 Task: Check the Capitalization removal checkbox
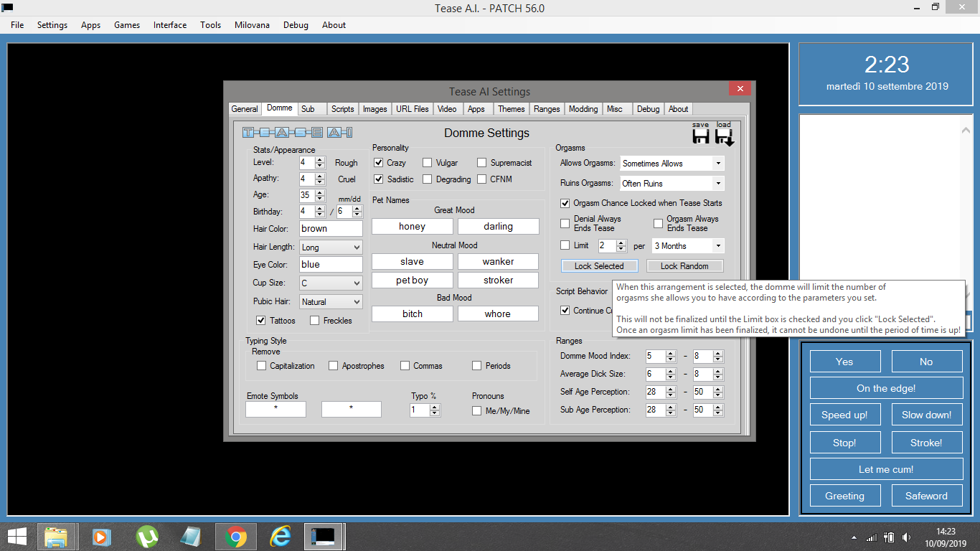click(261, 366)
